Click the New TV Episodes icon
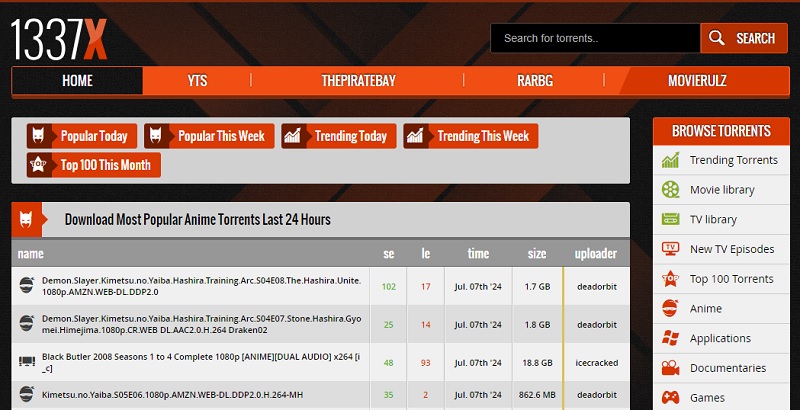Screen dimensions: 800x410 (x=670, y=249)
